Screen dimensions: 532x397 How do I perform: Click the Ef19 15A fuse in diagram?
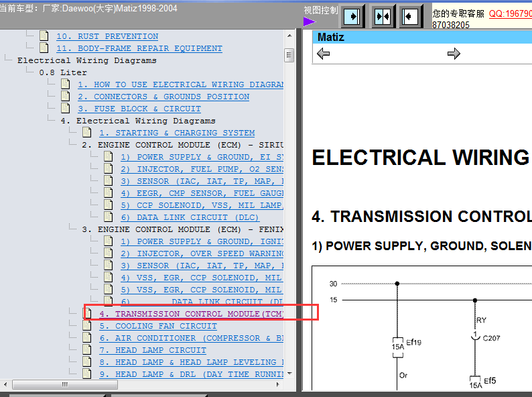pyautogui.click(x=397, y=347)
